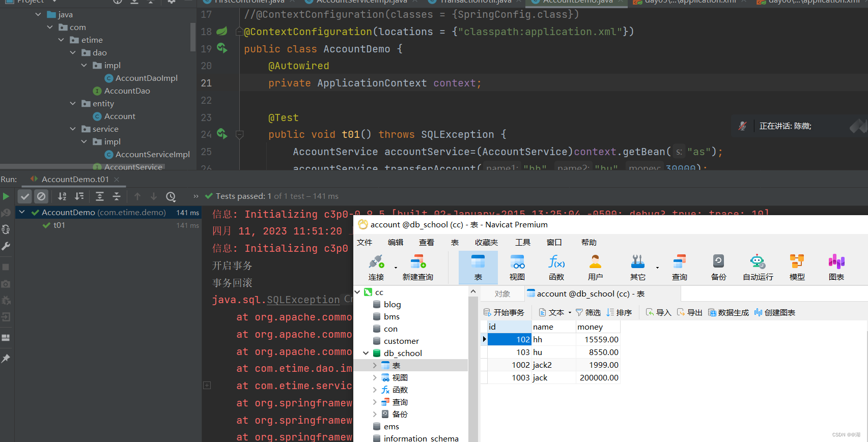
Task: Open Spring bean gutter icon on line 18
Action: pyautogui.click(x=222, y=32)
